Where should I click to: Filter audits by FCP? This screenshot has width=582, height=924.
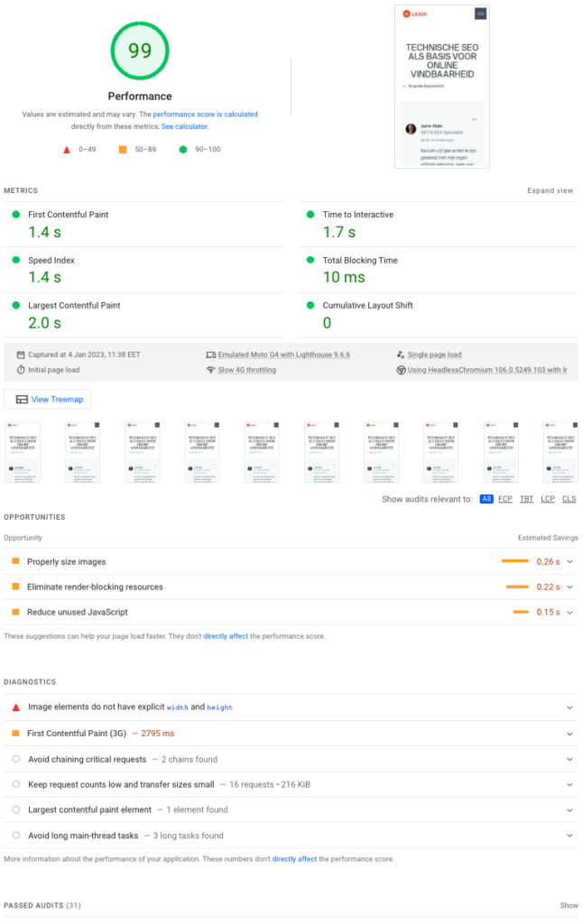[x=504, y=499]
